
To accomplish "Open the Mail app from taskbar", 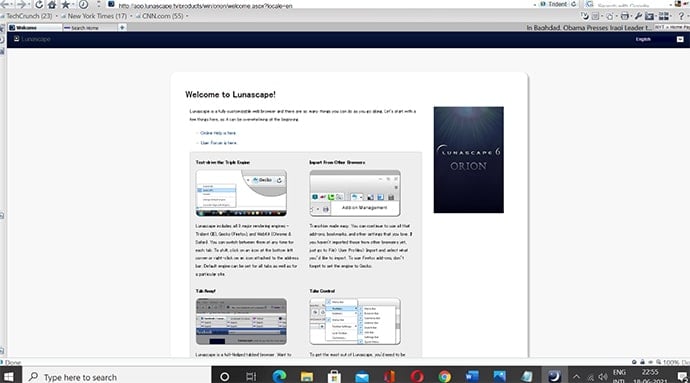I will point(362,376).
